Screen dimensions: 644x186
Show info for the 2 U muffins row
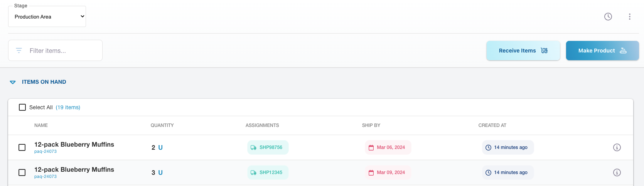[x=617, y=147]
